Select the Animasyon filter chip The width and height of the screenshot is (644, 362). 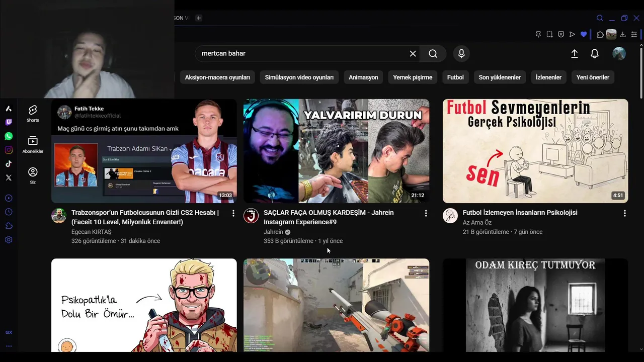(363, 77)
